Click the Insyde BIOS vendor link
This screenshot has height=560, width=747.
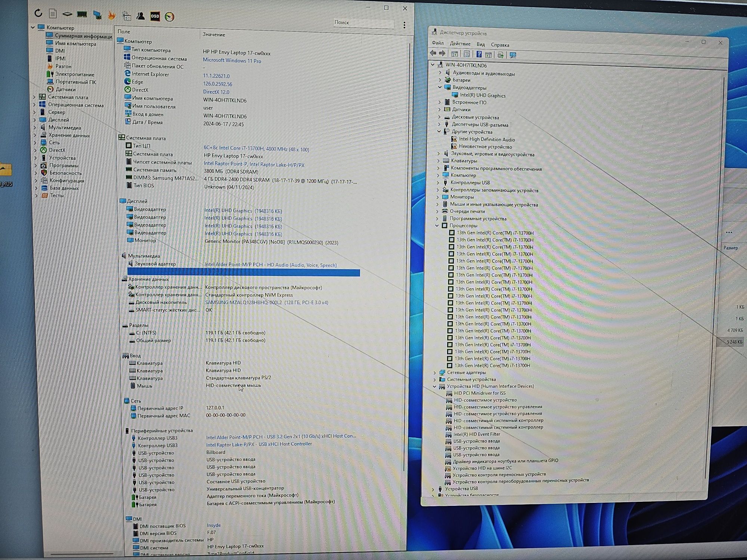coord(214,525)
